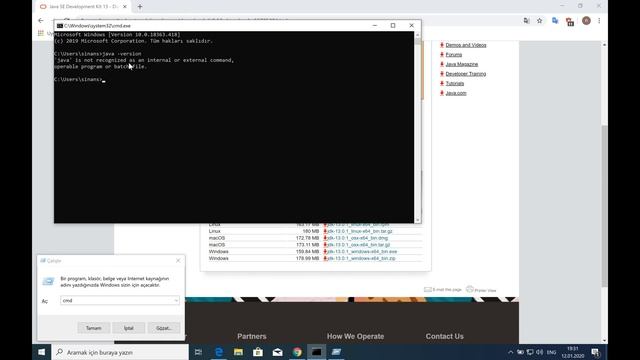The width and height of the screenshot is (640, 360).
Task: Open the Java Magazine link
Action: pyautogui.click(x=462, y=64)
